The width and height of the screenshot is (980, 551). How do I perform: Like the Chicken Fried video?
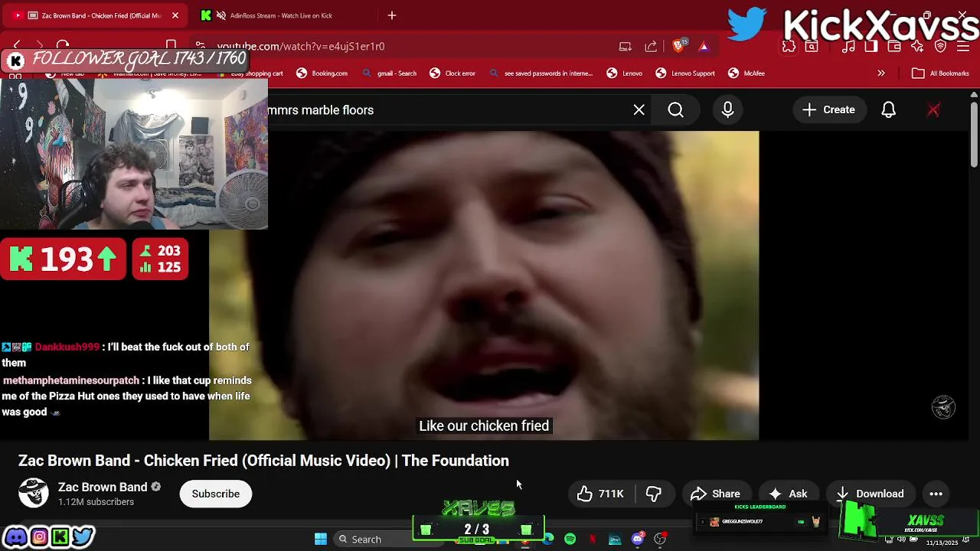602,494
